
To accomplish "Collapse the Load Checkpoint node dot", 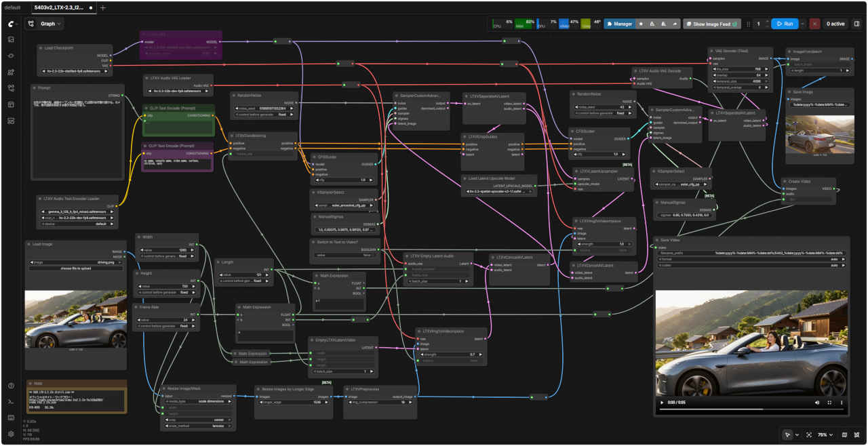I will point(41,48).
